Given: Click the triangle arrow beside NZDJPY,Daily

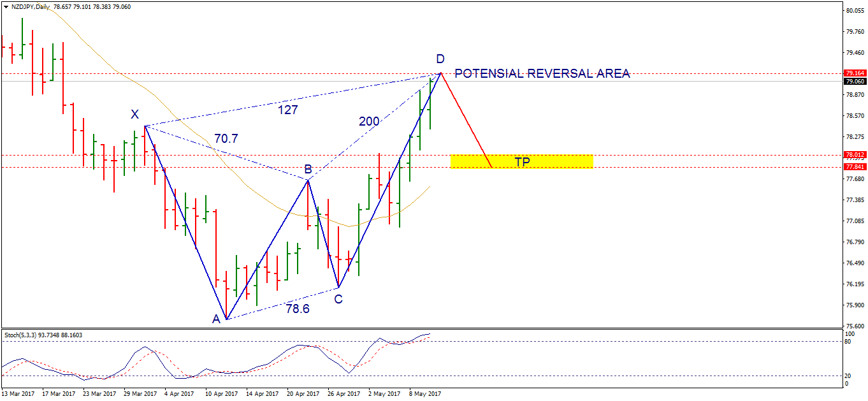Looking at the screenshot, I should [5, 6].
